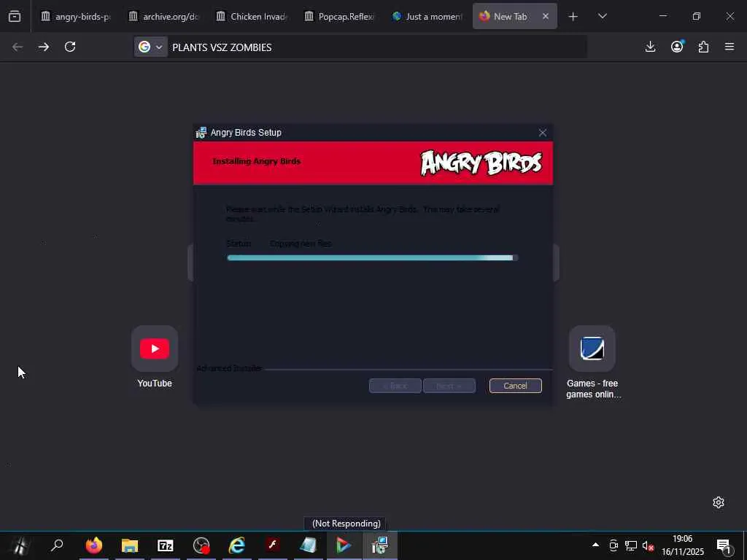
Task: Open a new browser tab with plus button
Action: 573,17
